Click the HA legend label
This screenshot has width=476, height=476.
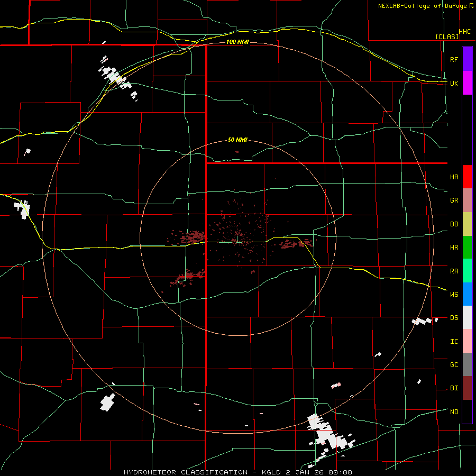coord(454,177)
